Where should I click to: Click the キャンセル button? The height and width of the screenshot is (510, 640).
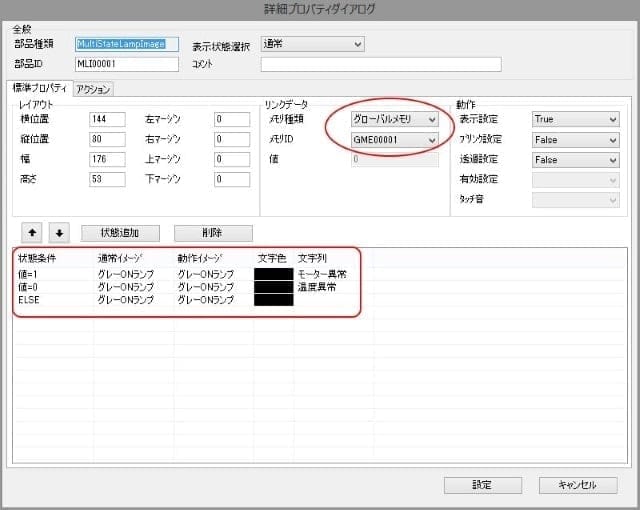click(577, 485)
